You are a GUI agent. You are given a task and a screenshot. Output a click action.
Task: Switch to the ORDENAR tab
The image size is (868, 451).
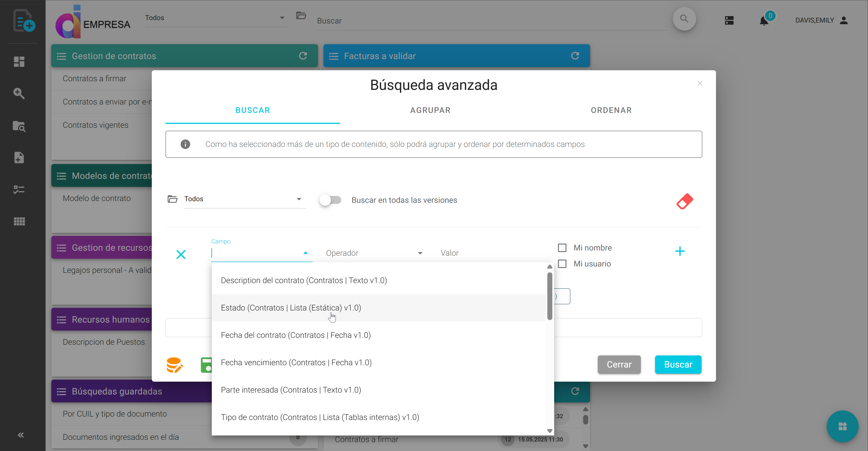coord(611,110)
